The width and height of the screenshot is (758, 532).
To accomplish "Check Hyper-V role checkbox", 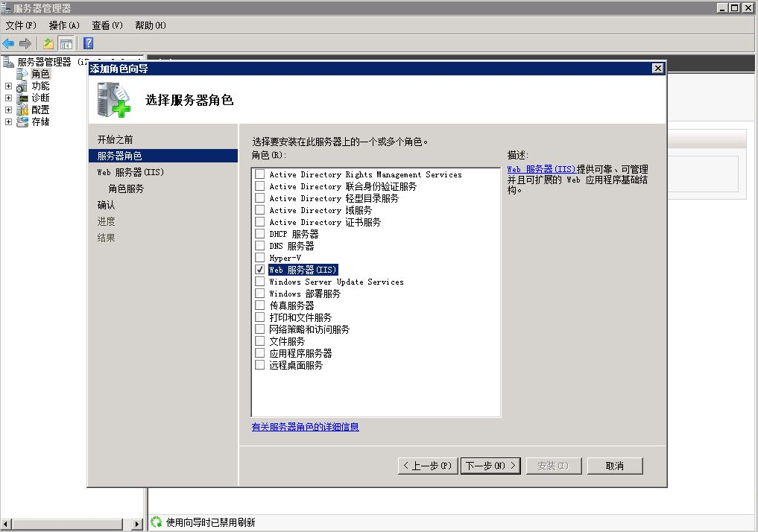I will point(260,258).
